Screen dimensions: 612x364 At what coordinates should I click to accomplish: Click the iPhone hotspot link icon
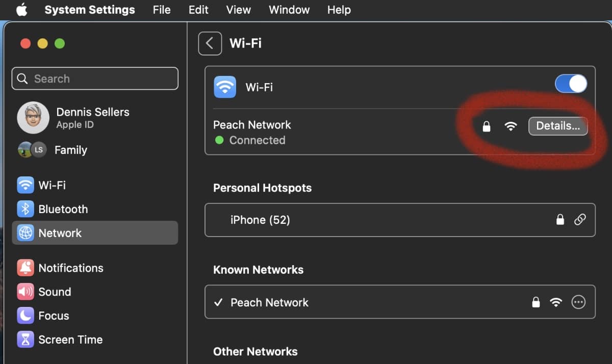(580, 220)
